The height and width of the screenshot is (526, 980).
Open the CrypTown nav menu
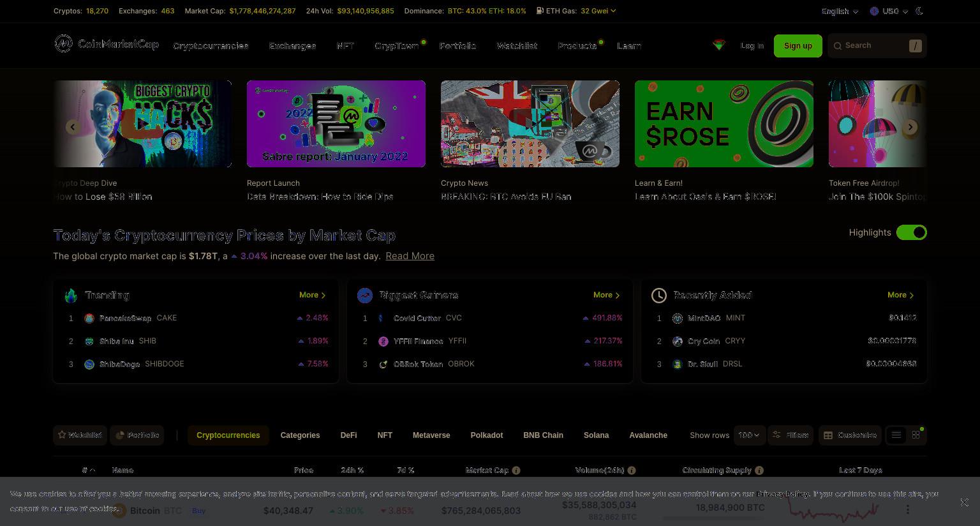pyautogui.click(x=397, y=46)
